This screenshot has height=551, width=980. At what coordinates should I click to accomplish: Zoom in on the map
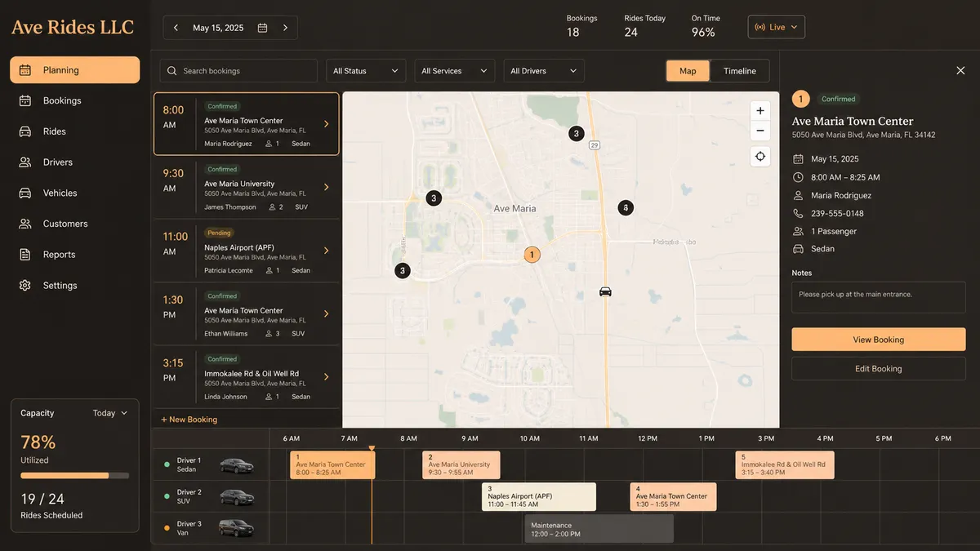coord(760,111)
